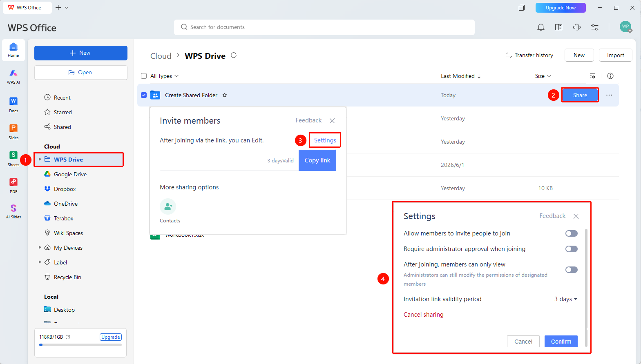Toggle Allow members to invite people

[x=572, y=233]
